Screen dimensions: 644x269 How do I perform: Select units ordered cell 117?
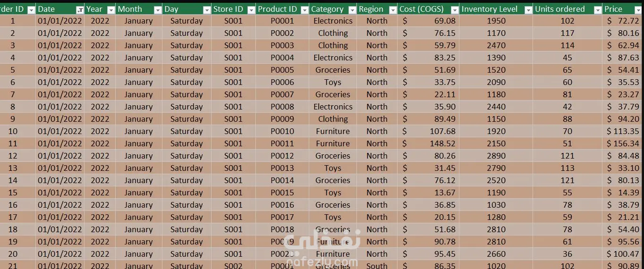pyautogui.click(x=568, y=33)
